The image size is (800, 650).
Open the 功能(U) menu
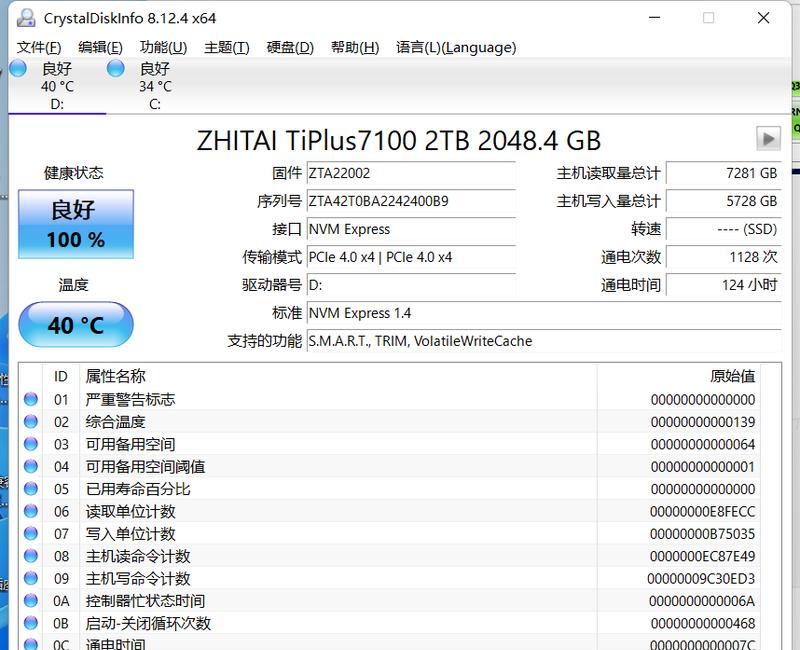[163, 47]
